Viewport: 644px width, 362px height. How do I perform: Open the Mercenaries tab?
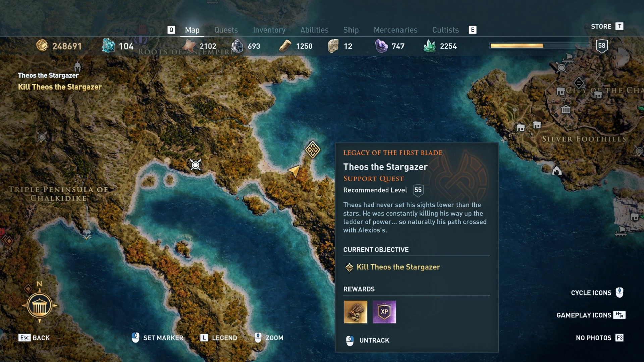pyautogui.click(x=395, y=30)
